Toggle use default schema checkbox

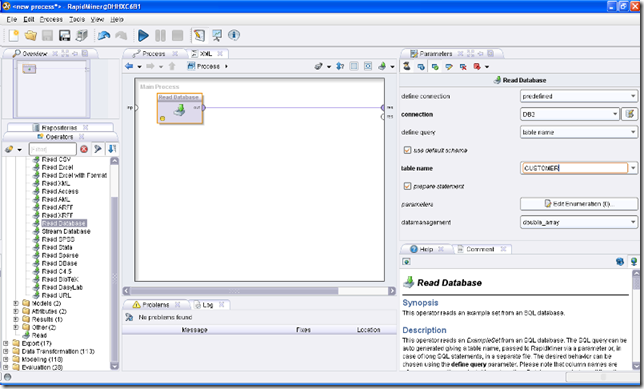coord(407,150)
